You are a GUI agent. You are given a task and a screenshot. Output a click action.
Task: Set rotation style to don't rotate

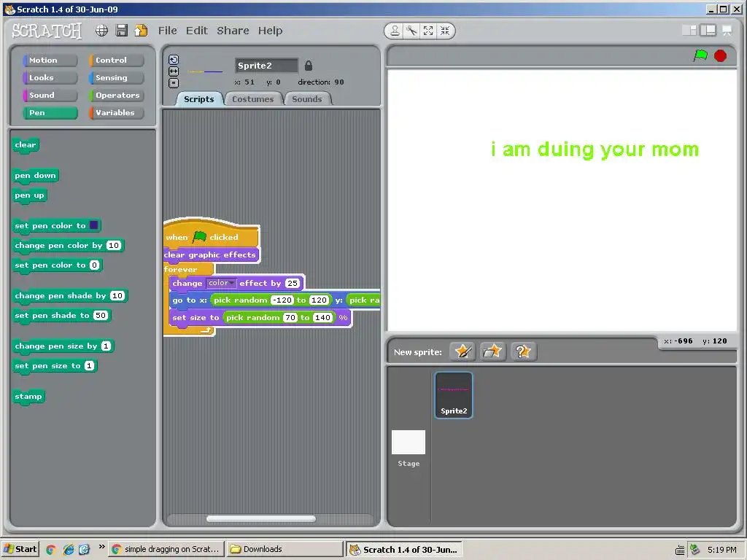tap(174, 83)
